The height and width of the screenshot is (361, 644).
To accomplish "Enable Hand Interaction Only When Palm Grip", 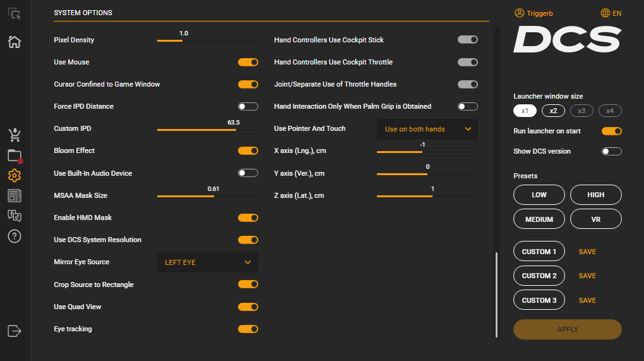I will 468,106.
